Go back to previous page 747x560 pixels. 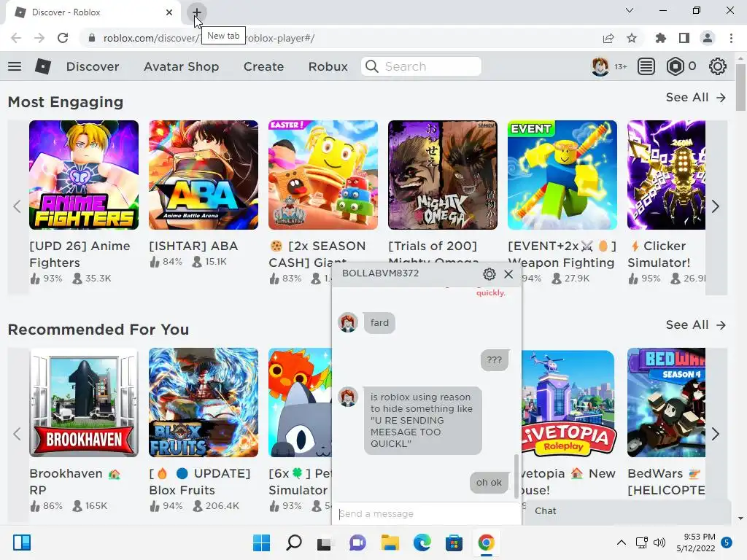click(x=16, y=38)
